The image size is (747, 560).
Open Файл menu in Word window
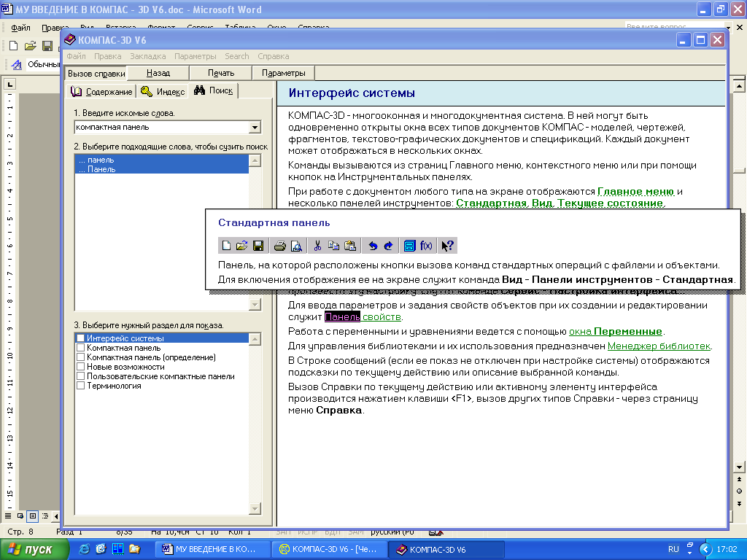20,28
